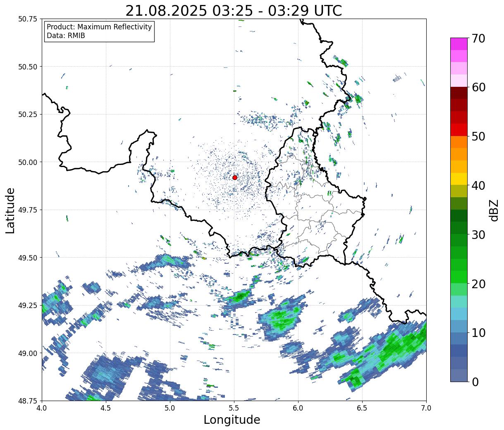504x430 pixels.
Task: Click the Latitude axis label
Action: point(10,210)
